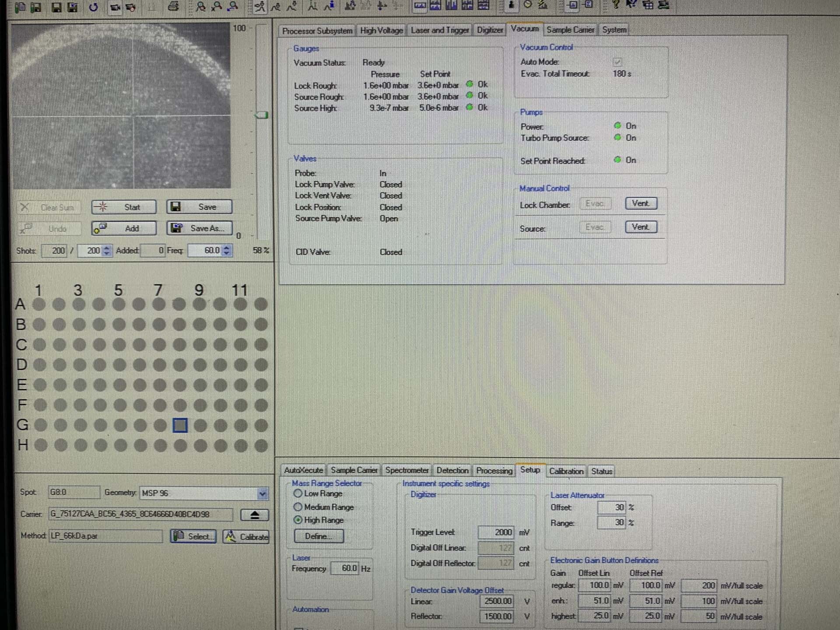
Task: Select Medium Range mass option
Action: (x=298, y=507)
